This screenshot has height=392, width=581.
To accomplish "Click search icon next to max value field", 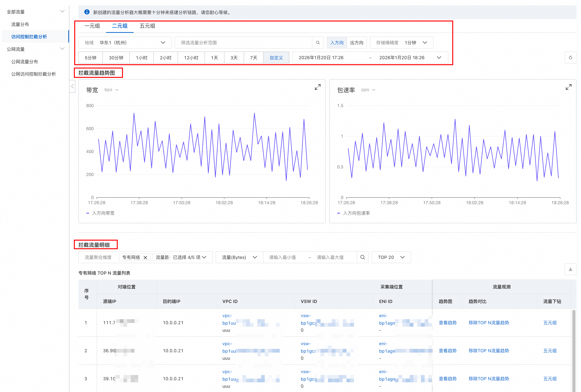I will click(362, 257).
